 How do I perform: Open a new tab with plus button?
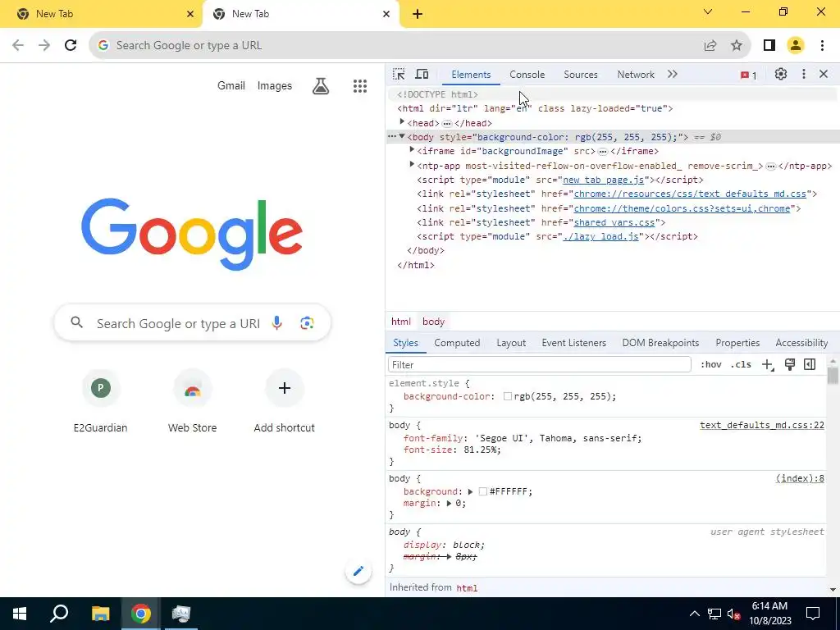tap(418, 15)
